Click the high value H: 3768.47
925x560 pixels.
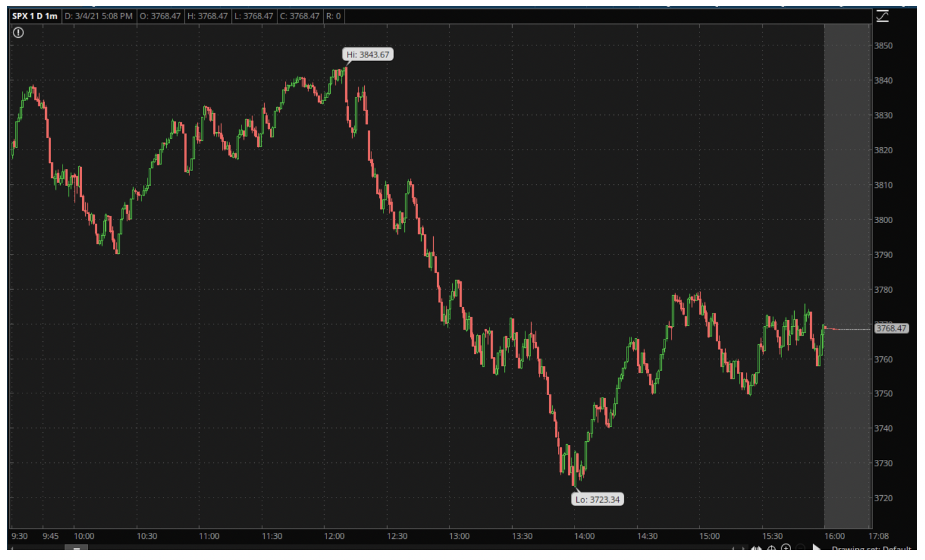click(208, 16)
